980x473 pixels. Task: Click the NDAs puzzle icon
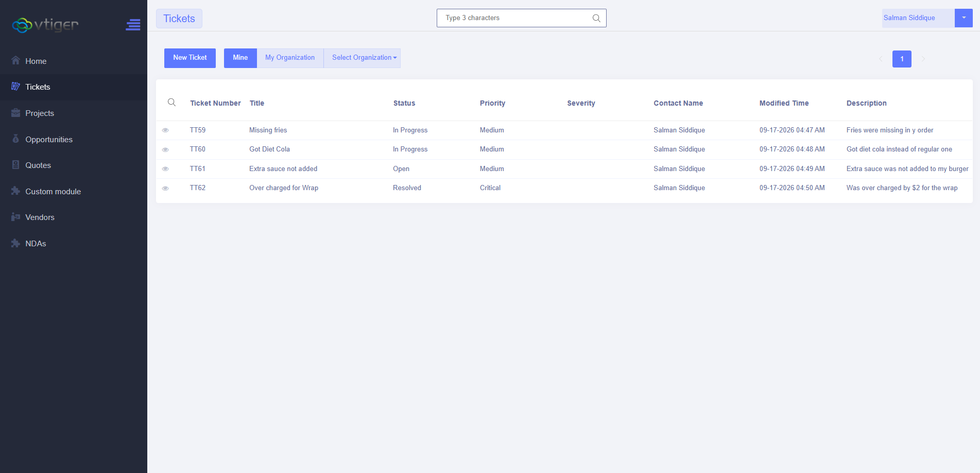(15, 243)
